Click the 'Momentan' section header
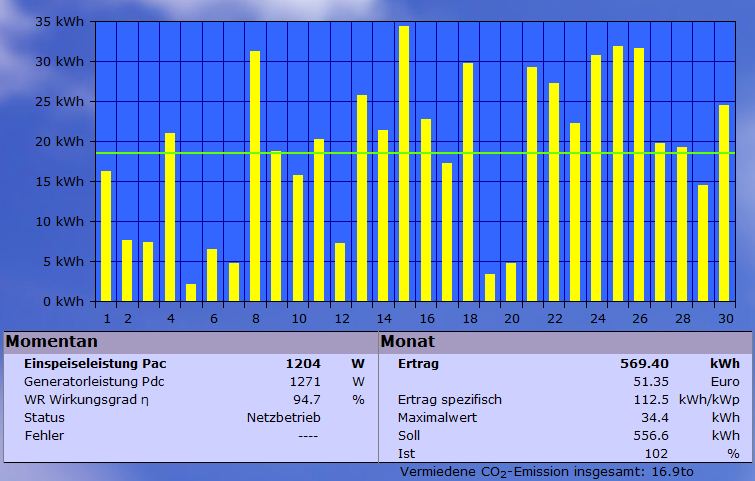755x481 pixels. (x=191, y=342)
